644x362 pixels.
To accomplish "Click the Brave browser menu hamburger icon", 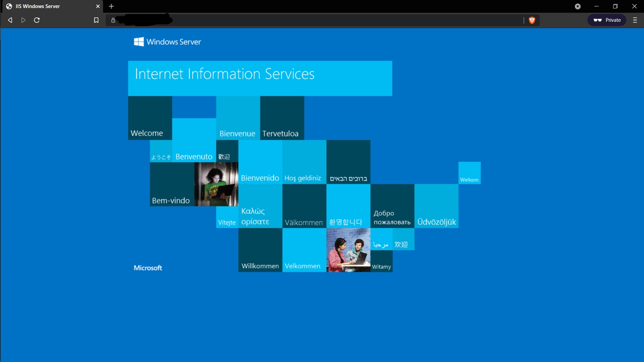I will [635, 20].
